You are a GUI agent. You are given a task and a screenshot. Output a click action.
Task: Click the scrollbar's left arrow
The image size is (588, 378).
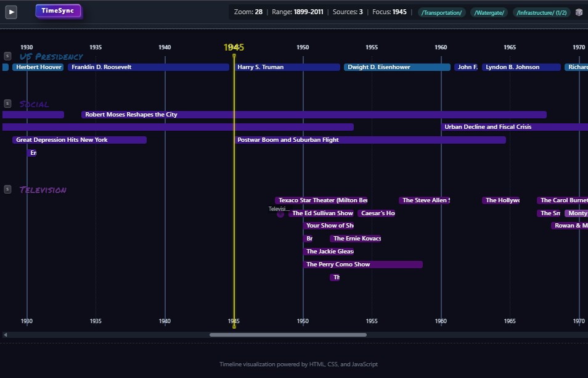point(6,335)
